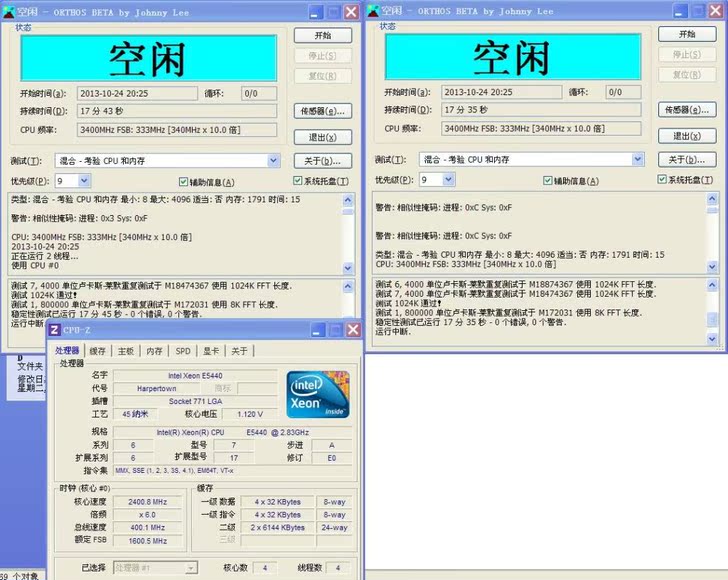728x580 pixels.
Task: Minimize the CPU-Z window
Action: pyautogui.click(x=318, y=329)
